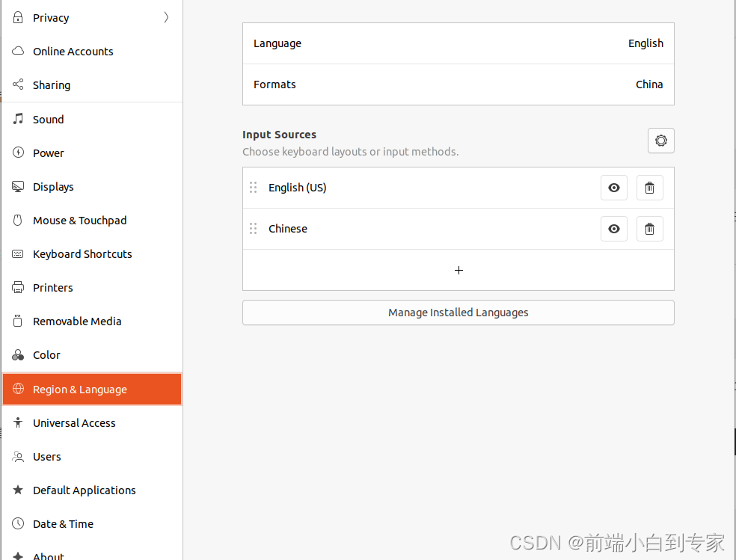
Task: Delete the Chinese input source
Action: pos(650,229)
